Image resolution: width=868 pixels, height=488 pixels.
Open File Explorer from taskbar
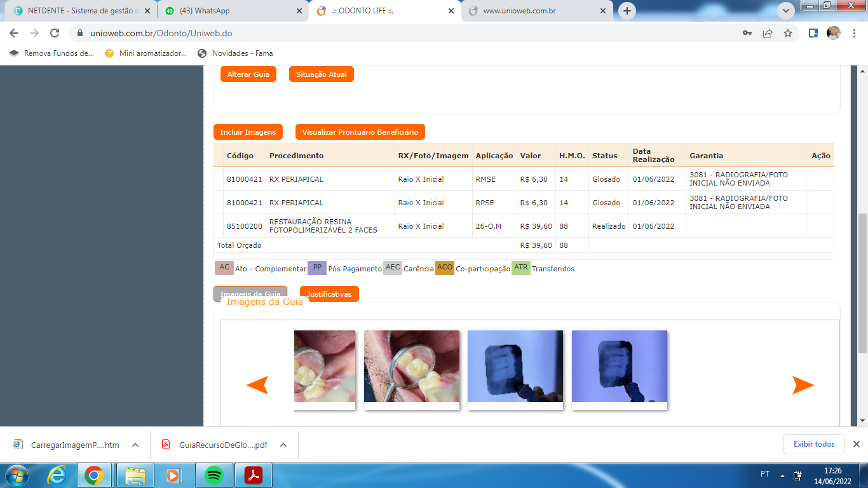[135, 475]
